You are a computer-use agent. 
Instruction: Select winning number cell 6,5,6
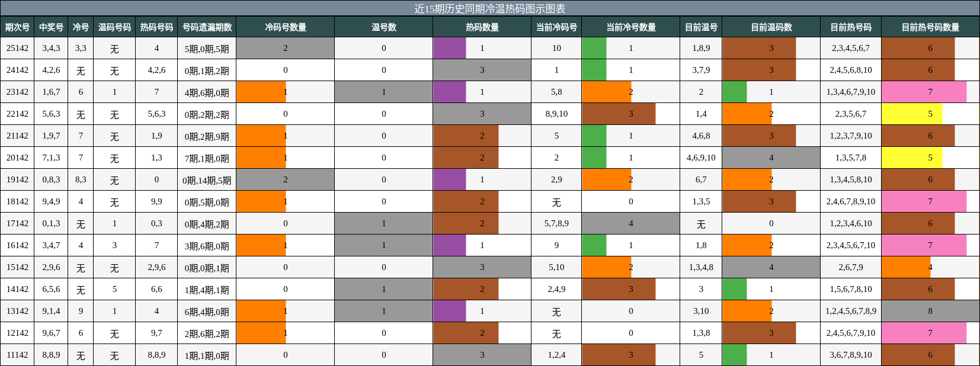(51, 289)
